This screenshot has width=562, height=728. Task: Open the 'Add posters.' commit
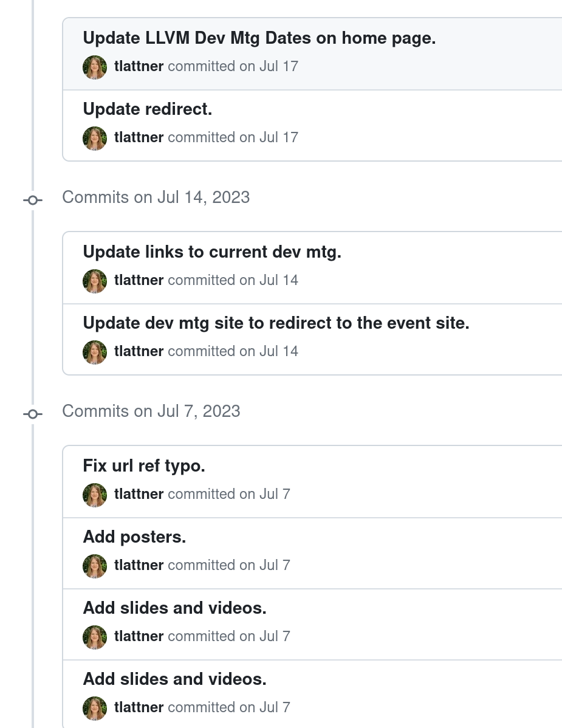pyautogui.click(x=134, y=537)
